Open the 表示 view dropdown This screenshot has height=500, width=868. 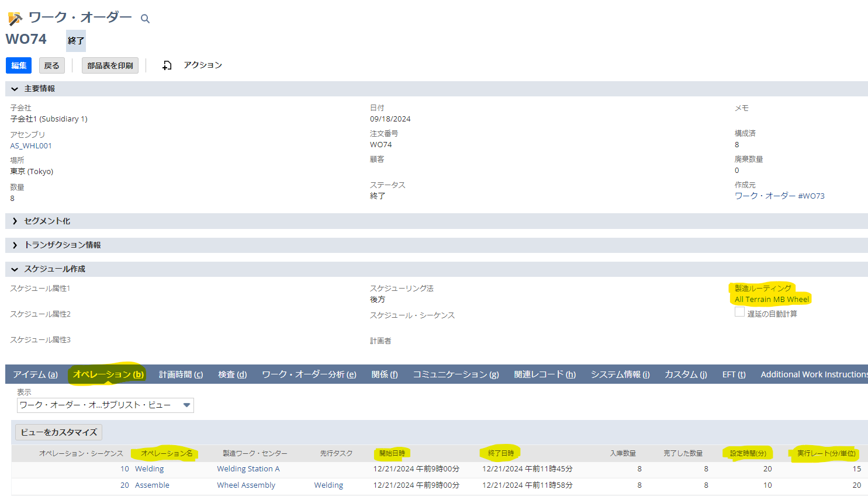(105, 405)
